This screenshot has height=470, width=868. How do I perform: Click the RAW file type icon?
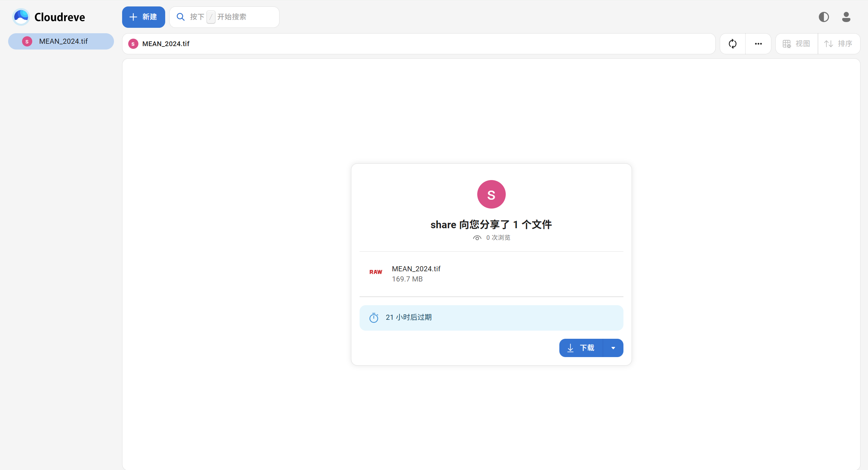pos(375,272)
